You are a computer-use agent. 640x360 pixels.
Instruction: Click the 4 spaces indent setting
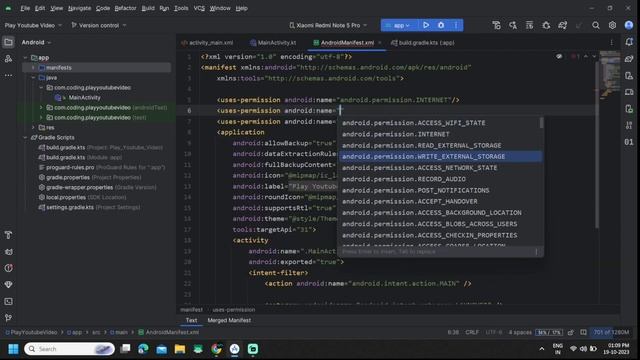pos(520,332)
